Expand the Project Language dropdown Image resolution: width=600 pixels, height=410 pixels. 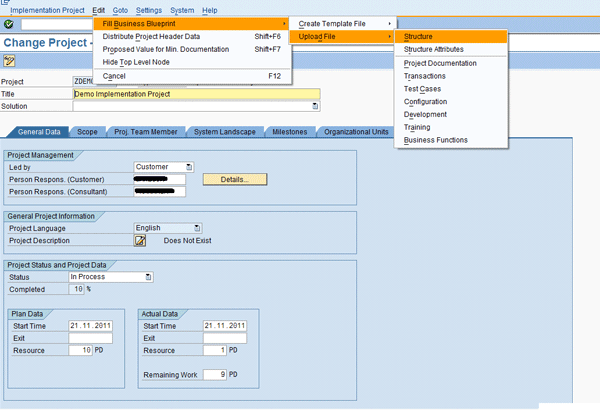pyautogui.click(x=197, y=228)
